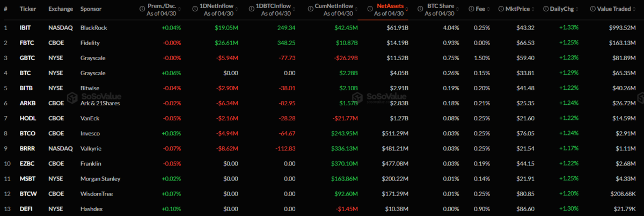
Task: Click the Ticker column header
Action: (27, 10)
